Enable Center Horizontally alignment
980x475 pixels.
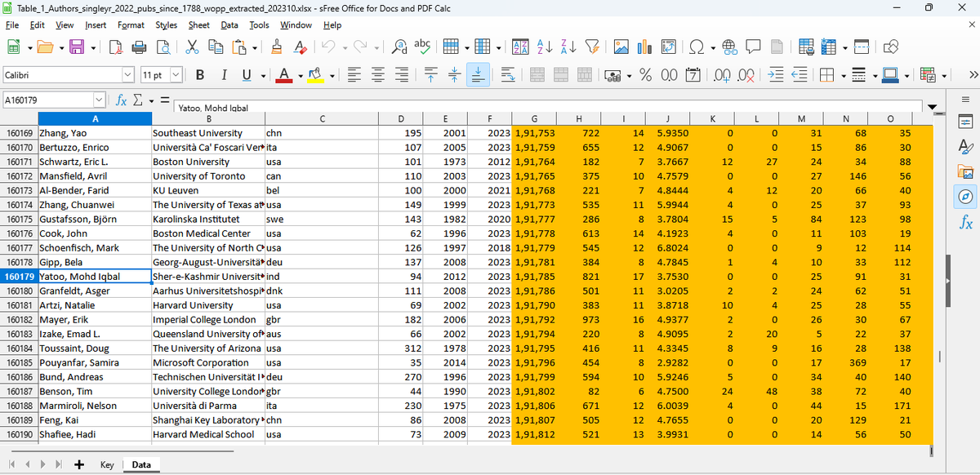tap(377, 75)
